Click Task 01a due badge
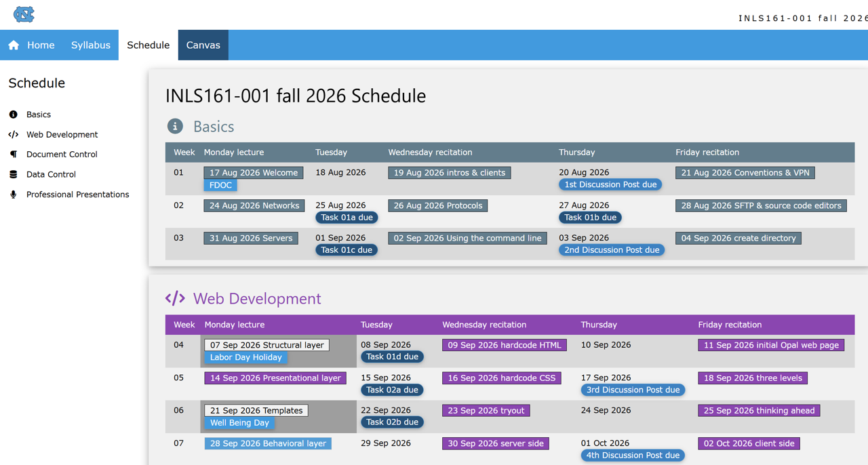868x465 pixels. coord(347,218)
